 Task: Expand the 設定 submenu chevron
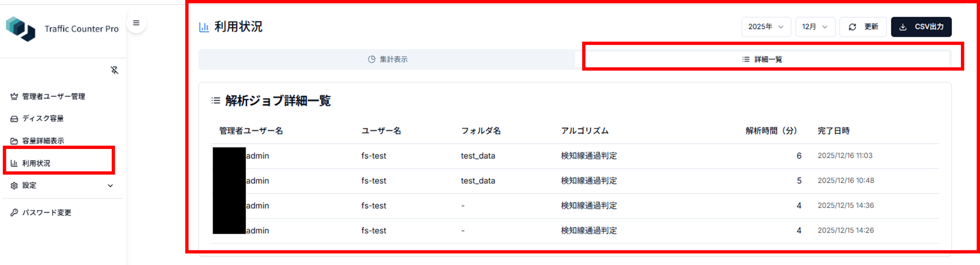click(110, 186)
